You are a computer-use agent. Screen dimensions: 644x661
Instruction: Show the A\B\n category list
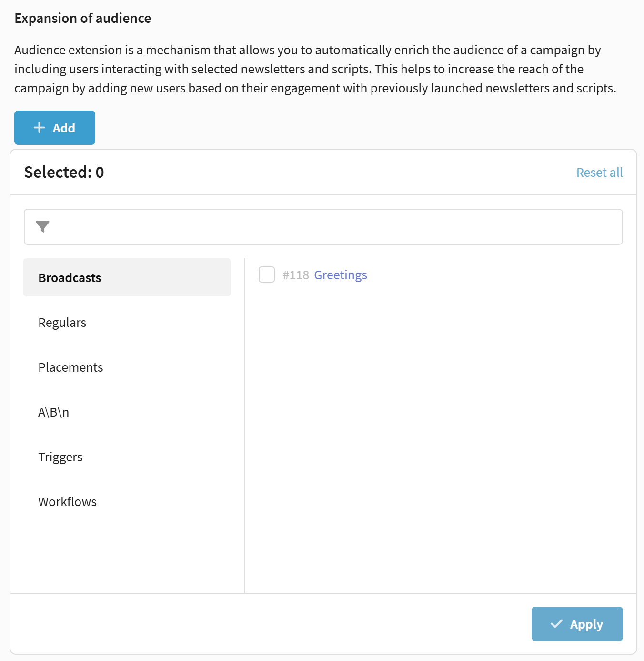point(54,412)
